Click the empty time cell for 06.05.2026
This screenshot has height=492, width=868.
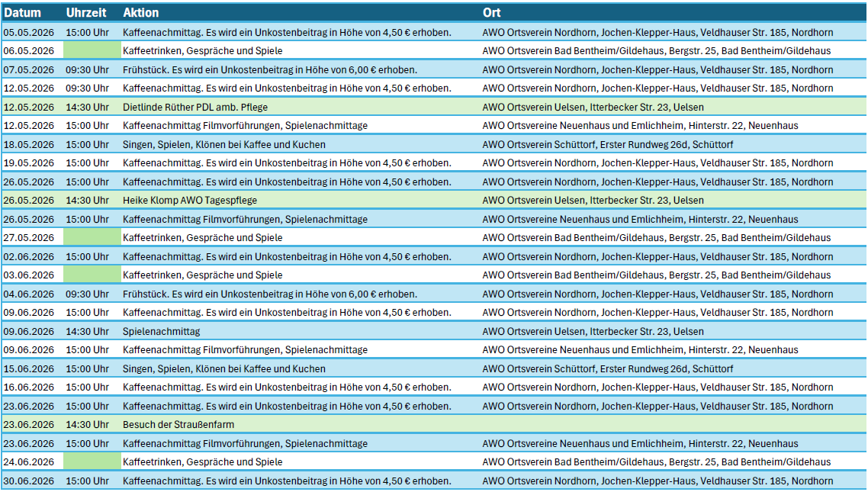[x=92, y=51]
